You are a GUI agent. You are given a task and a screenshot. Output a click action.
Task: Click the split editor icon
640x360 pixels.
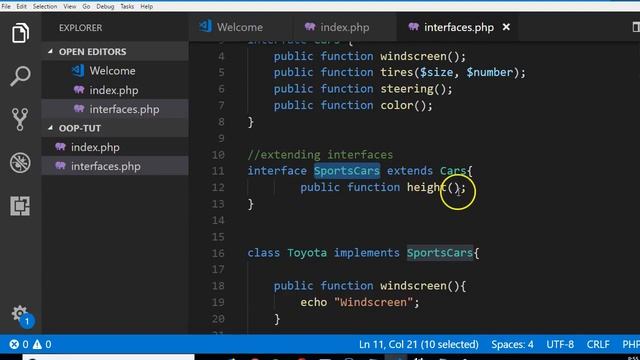(x=636, y=27)
